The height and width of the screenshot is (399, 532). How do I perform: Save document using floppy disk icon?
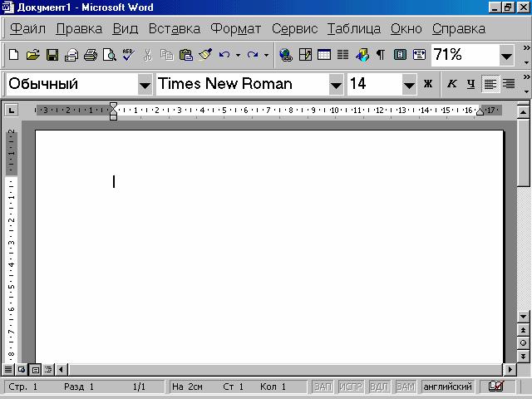coord(52,55)
